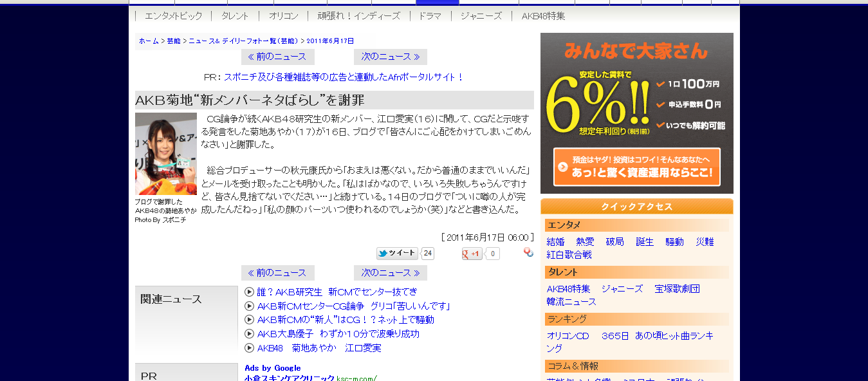868x381 pixels.
Task: Open the エンタメトピック menu item
Action: click(x=173, y=16)
